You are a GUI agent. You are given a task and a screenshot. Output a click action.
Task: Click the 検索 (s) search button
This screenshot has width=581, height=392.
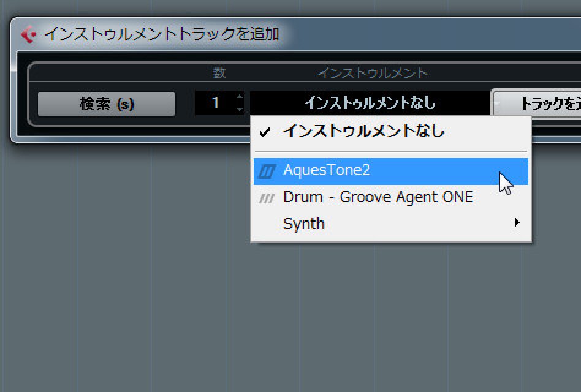point(107,104)
